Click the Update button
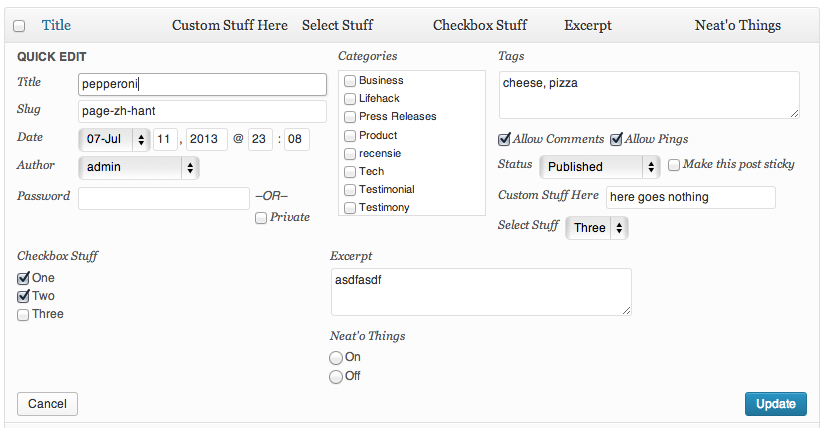Screen dimensions: 826x428 776,404
